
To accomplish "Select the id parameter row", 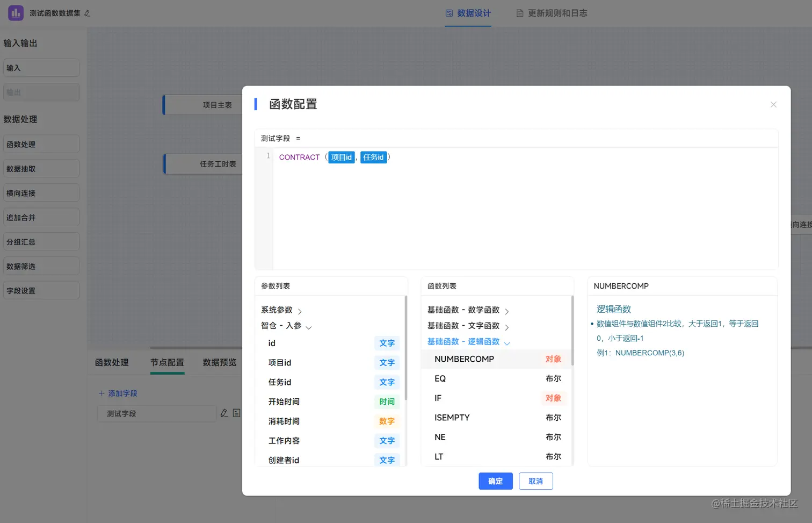I will pos(331,343).
